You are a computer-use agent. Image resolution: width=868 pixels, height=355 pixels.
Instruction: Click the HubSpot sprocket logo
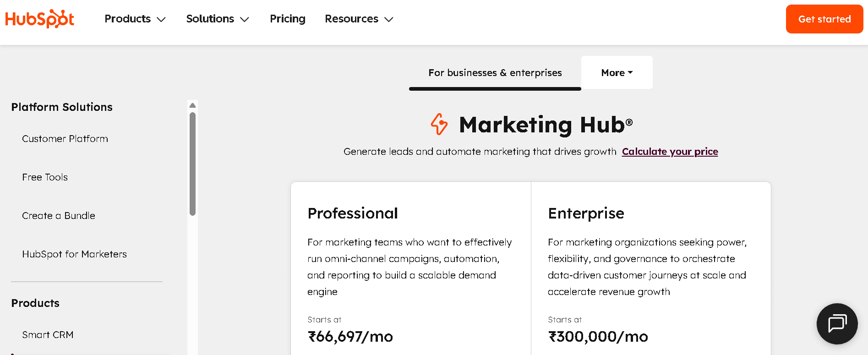[x=39, y=19]
